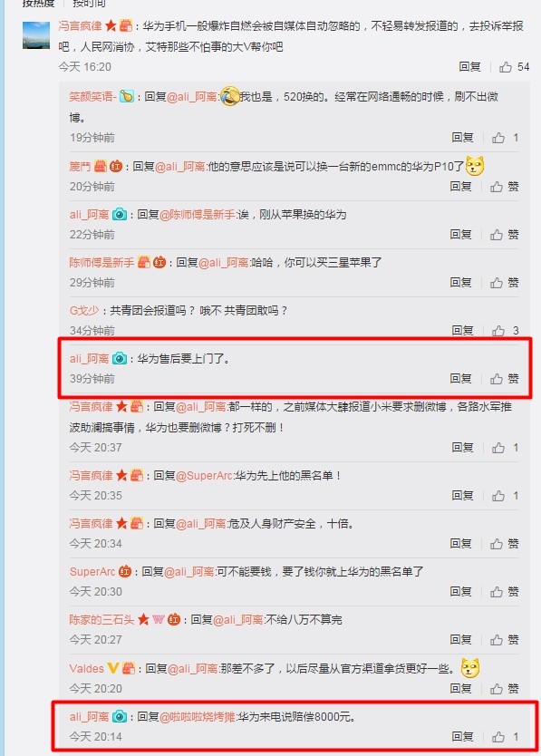Click thumbs-up on 笑颜笑语 reply
This screenshot has height=756, width=541.
[498, 138]
